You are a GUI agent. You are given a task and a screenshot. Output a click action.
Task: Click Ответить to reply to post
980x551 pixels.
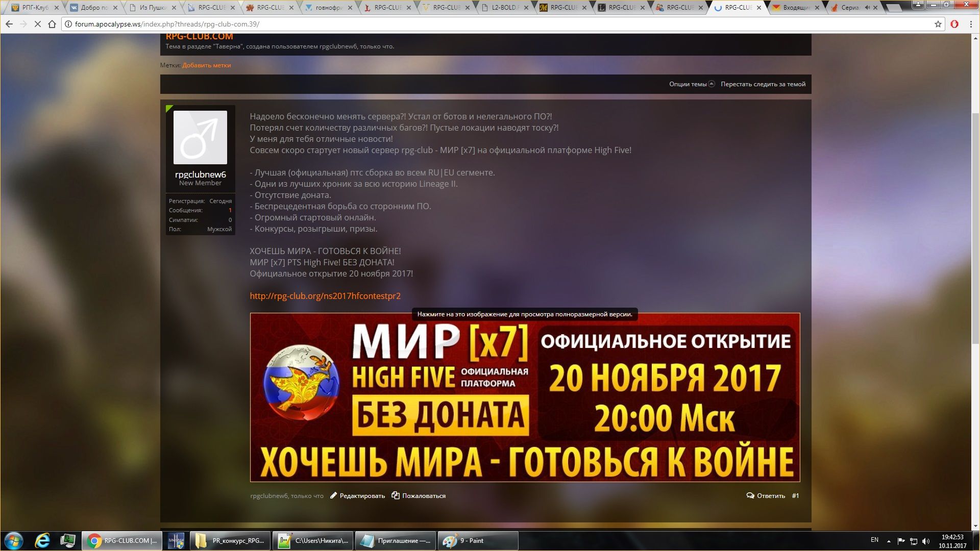pos(766,496)
